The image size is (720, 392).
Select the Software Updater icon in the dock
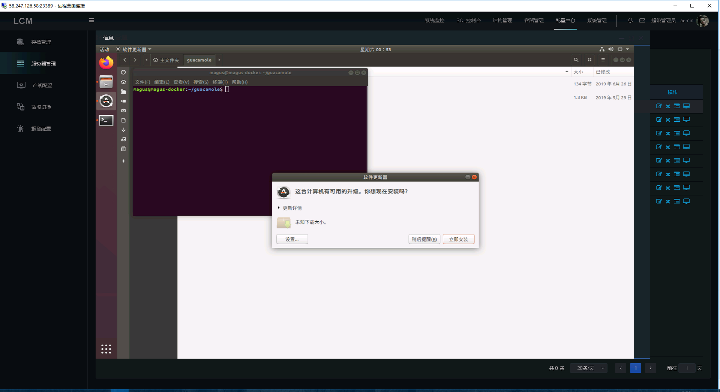[x=106, y=101]
